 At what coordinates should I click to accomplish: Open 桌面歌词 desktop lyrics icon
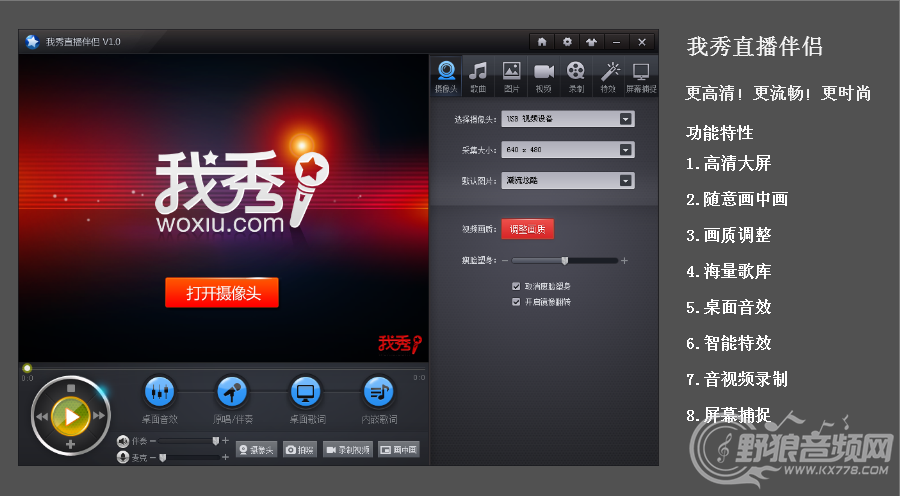(x=306, y=392)
